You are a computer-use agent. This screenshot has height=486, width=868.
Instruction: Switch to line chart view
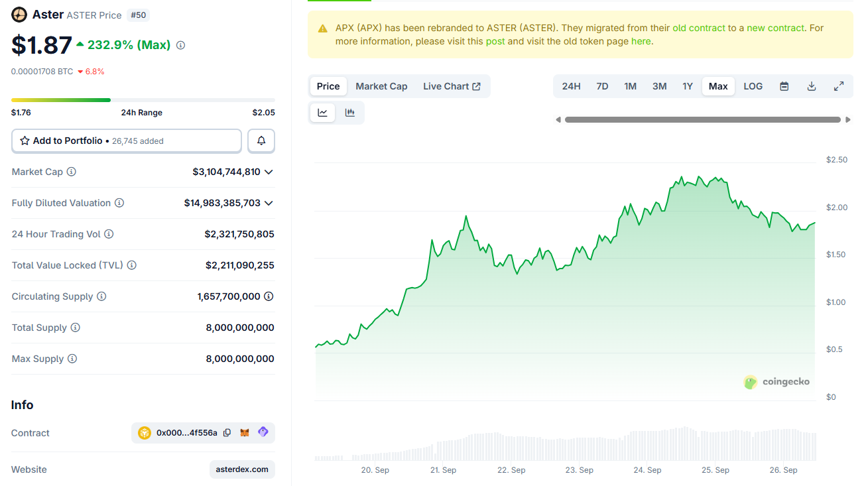[x=323, y=113]
